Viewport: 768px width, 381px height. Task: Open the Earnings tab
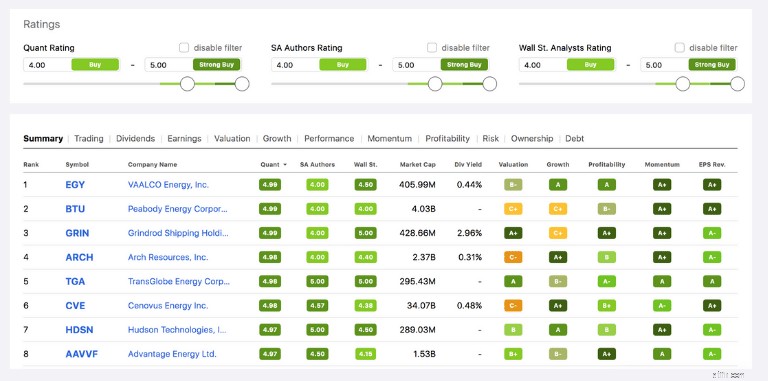[184, 139]
